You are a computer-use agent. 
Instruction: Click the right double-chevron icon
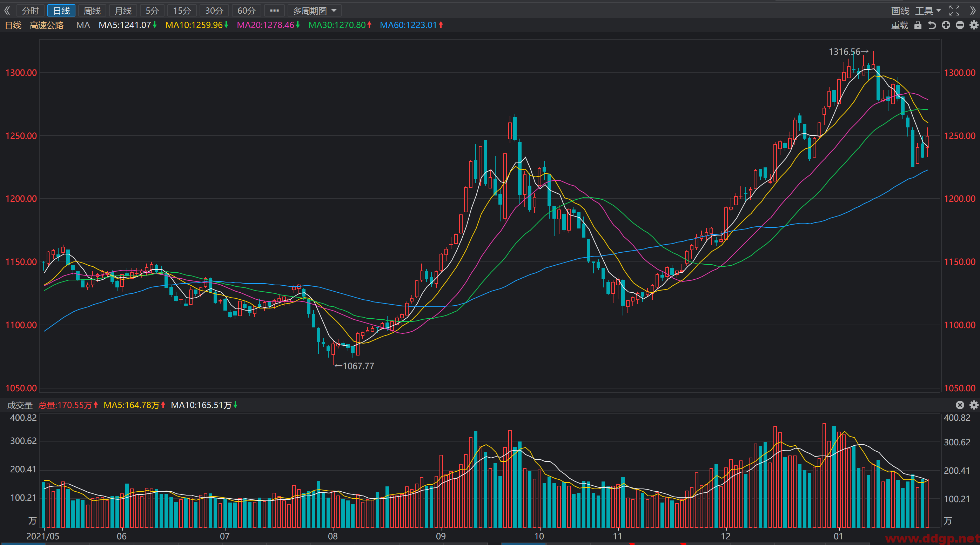click(973, 11)
